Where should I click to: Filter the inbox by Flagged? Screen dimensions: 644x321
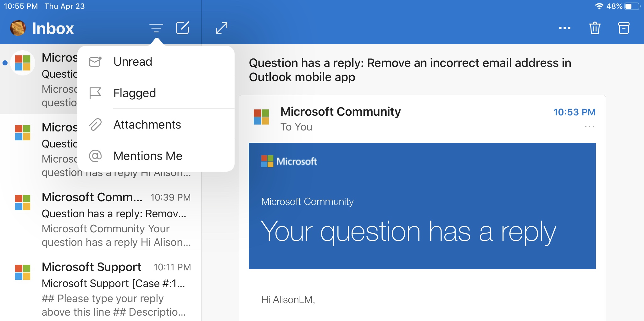tap(156, 93)
